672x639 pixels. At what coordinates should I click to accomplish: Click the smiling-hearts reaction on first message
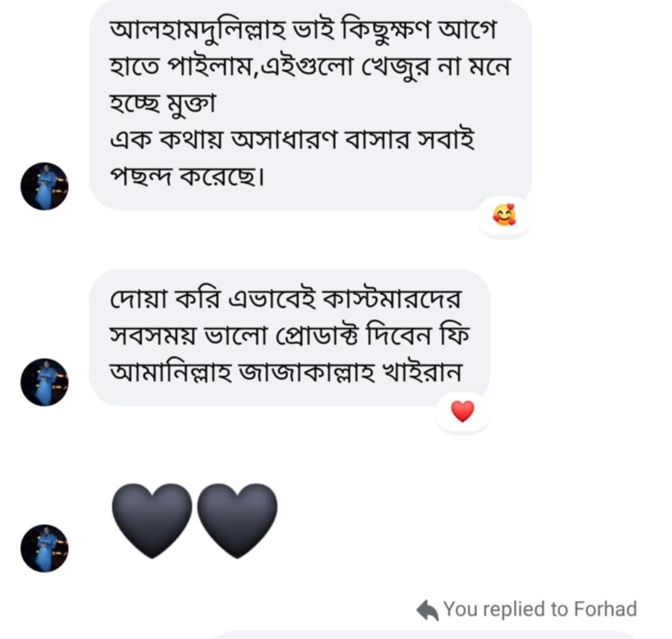pyautogui.click(x=504, y=216)
